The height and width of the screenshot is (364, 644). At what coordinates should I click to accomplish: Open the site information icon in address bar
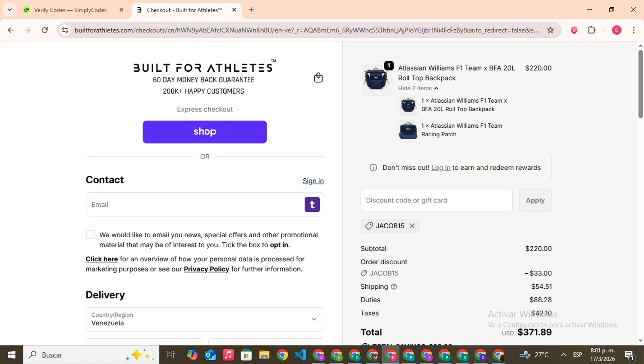click(x=65, y=30)
